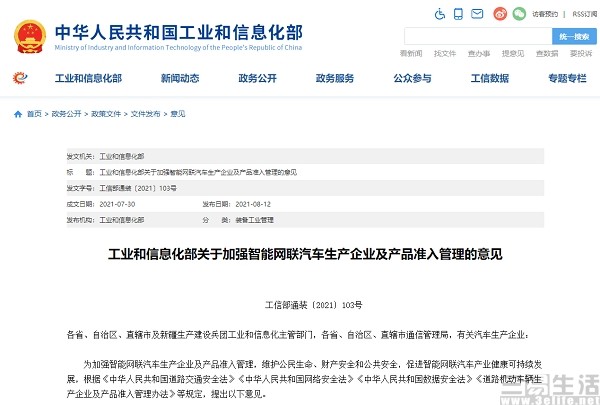Click 查数据 quick link under search
The image size is (600, 405).
tap(547, 54)
